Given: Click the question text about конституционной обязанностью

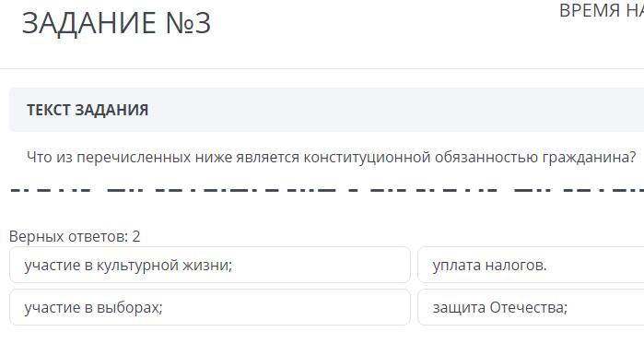Looking at the screenshot, I should point(331,158).
